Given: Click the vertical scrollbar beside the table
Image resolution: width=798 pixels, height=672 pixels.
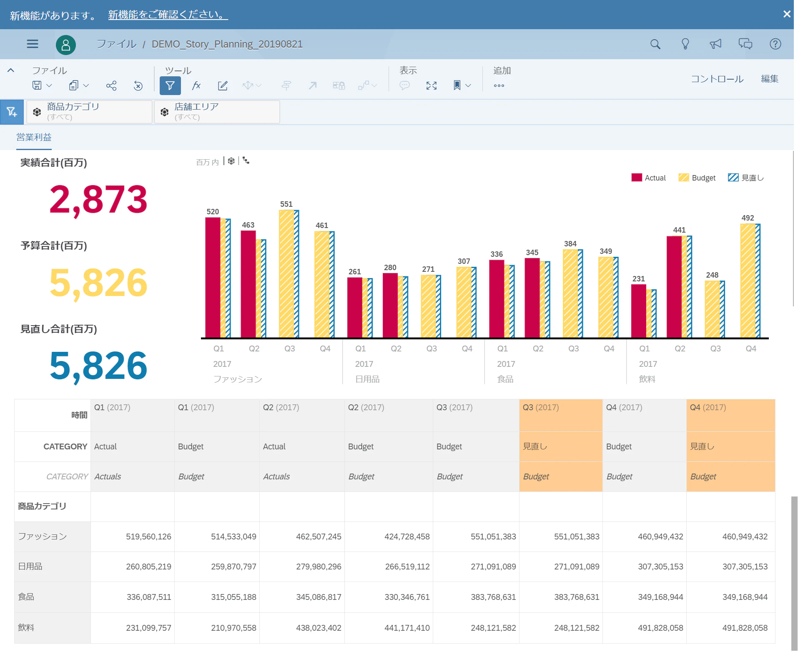Looking at the screenshot, I should click(794, 573).
